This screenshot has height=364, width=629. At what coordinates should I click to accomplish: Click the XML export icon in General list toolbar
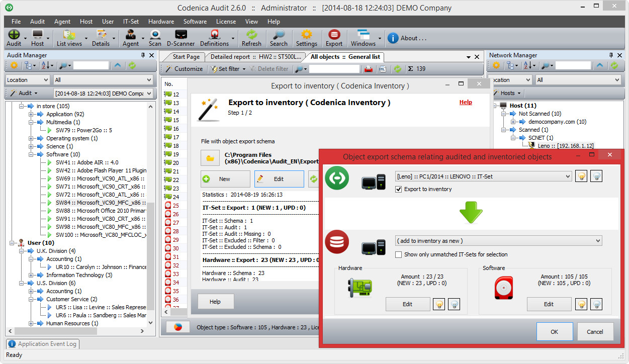382,69
